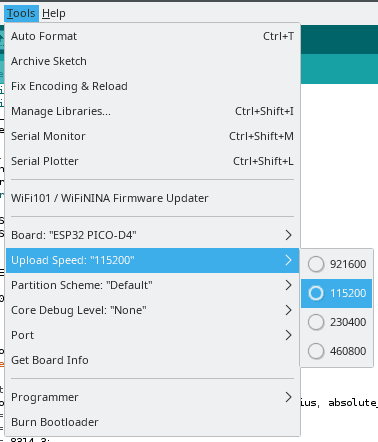
Task: Expand the Port submenu
Action: (152, 335)
